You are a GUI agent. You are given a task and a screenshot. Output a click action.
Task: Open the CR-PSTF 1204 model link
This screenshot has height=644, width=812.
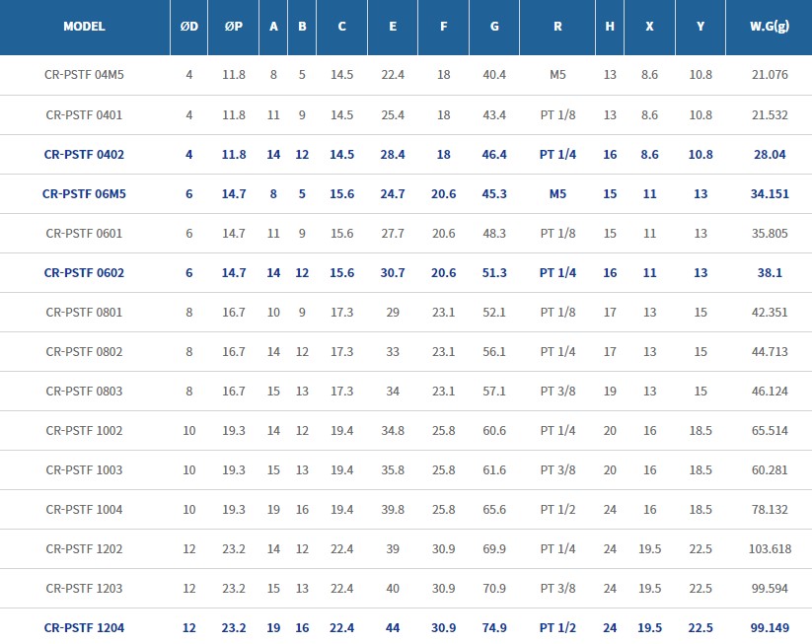84,628
